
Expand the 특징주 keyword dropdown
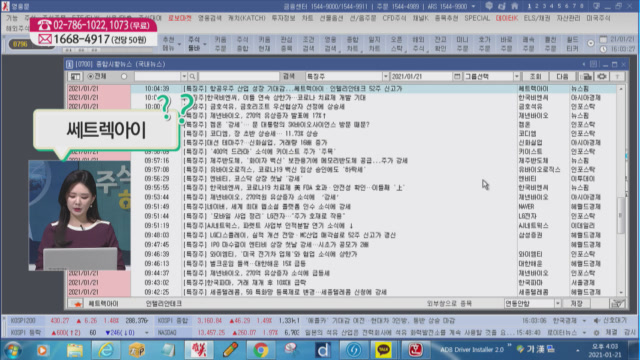click(385, 76)
